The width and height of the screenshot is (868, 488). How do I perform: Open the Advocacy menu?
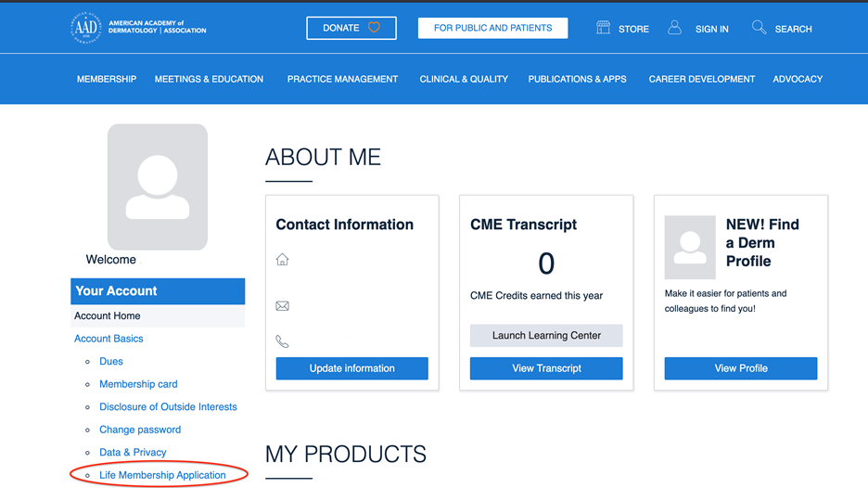pos(798,79)
